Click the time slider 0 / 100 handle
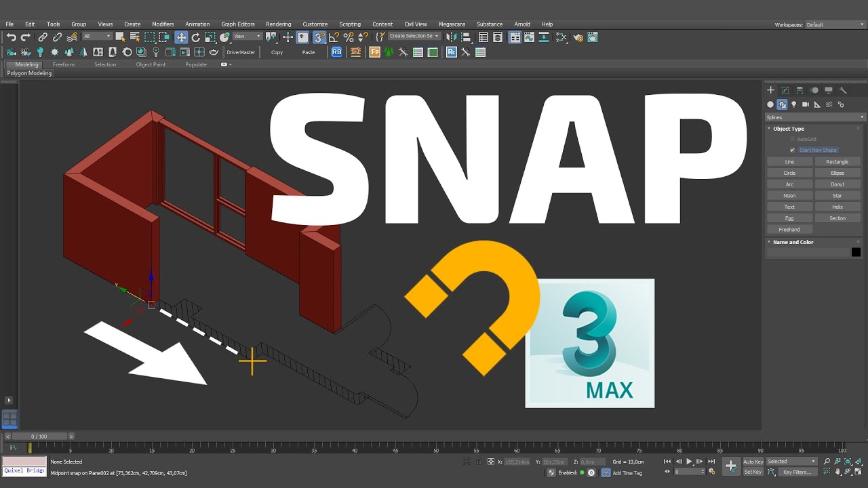Viewport: 868px width, 488px height. point(39,436)
